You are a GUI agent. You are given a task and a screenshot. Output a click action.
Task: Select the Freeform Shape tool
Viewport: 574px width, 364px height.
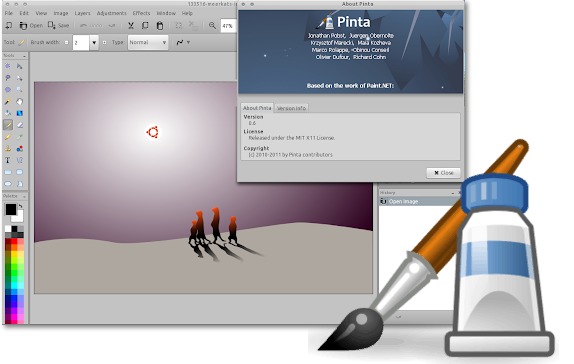19,183
